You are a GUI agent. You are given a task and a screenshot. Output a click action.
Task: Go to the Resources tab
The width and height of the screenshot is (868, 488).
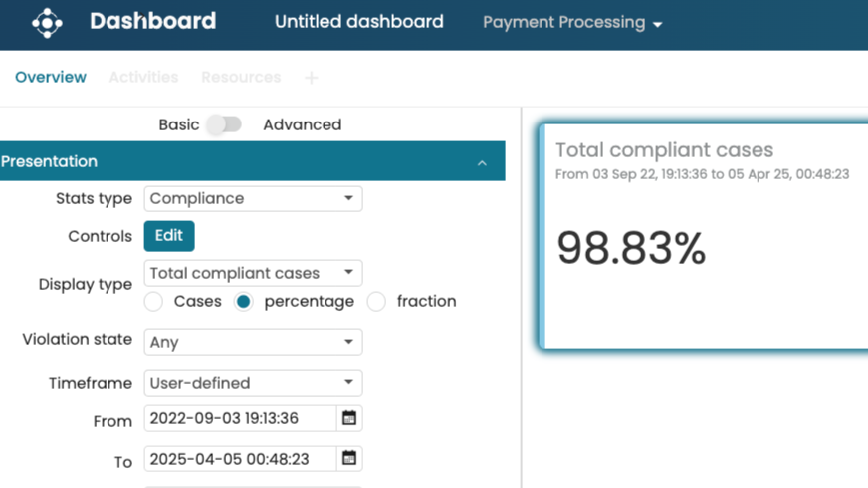(241, 78)
